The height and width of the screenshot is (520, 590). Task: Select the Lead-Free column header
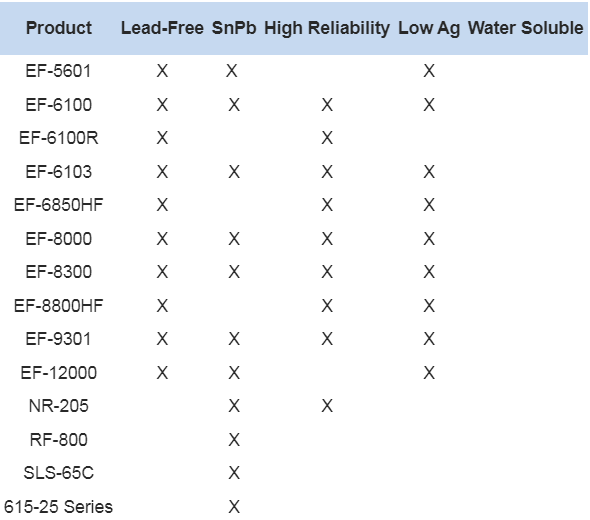(x=162, y=28)
